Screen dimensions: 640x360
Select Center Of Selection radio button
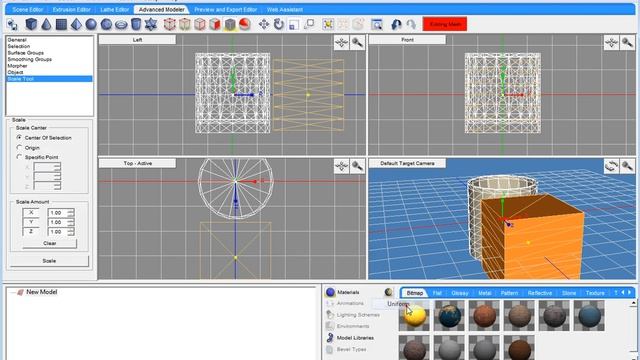click(x=19, y=138)
